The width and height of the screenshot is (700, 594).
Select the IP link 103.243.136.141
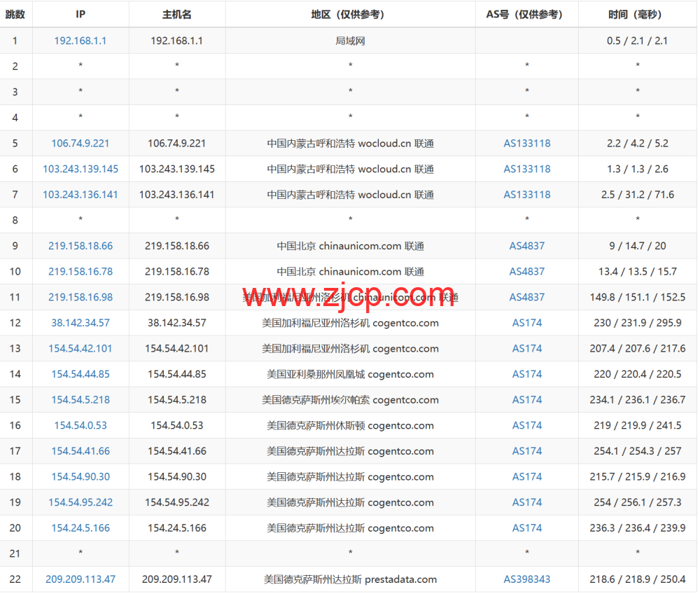[80, 195]
